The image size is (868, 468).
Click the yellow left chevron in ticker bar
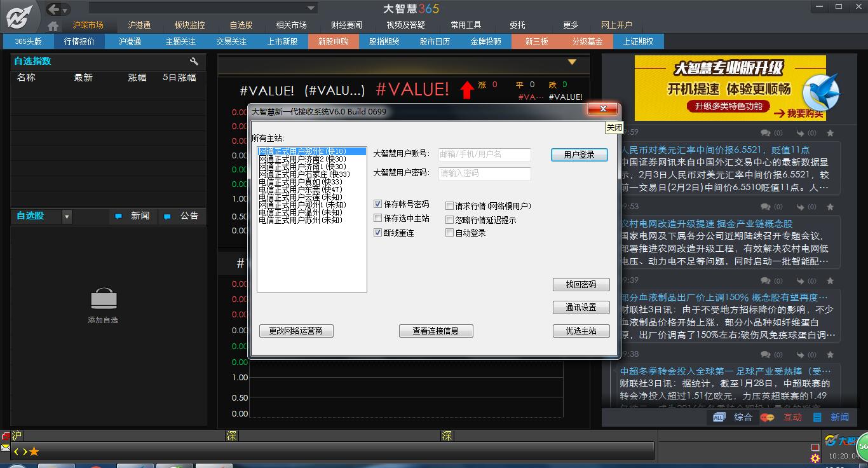[17, 451]
